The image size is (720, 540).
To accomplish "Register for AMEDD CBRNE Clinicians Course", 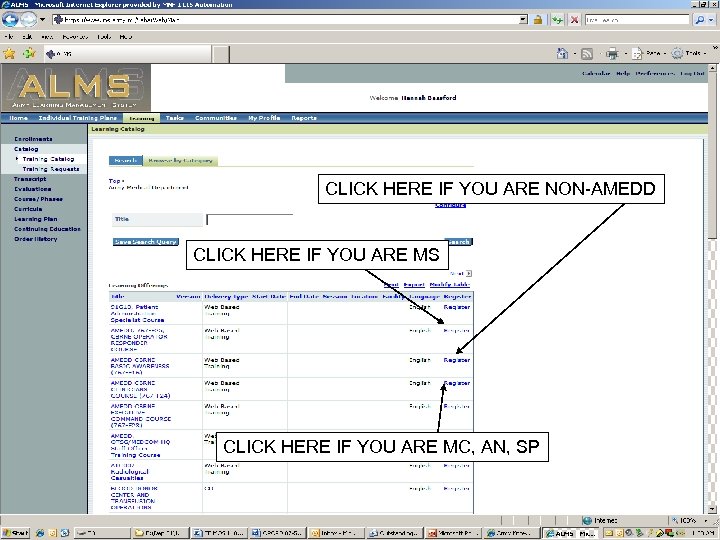I will pos(457,383).
